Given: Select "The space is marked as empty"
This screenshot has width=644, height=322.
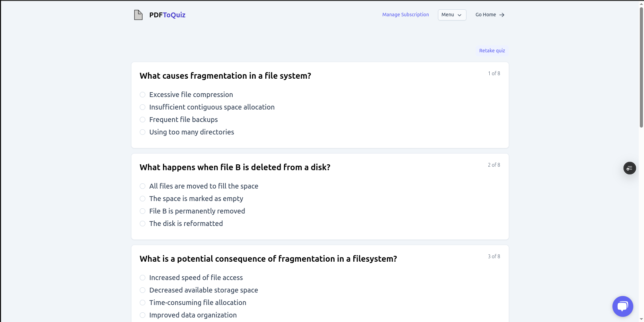Looking at the screenshot, I should pos(143,199).
